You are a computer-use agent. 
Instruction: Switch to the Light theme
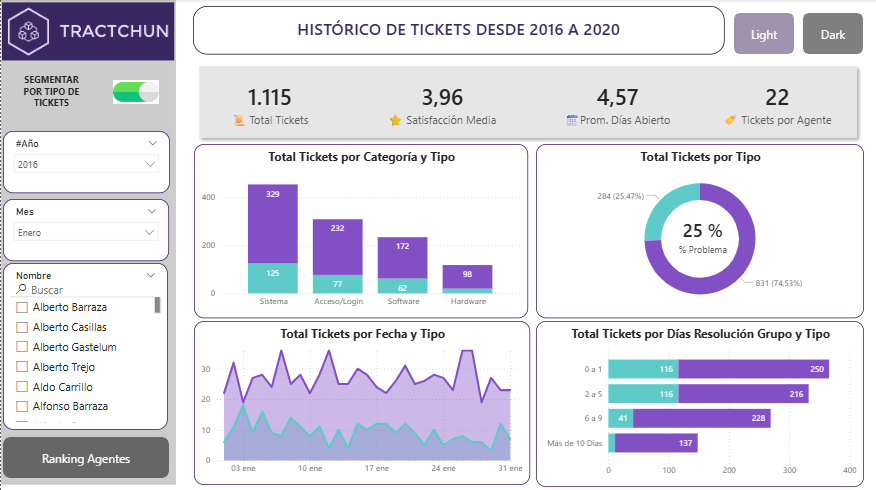tap(764, 34)
